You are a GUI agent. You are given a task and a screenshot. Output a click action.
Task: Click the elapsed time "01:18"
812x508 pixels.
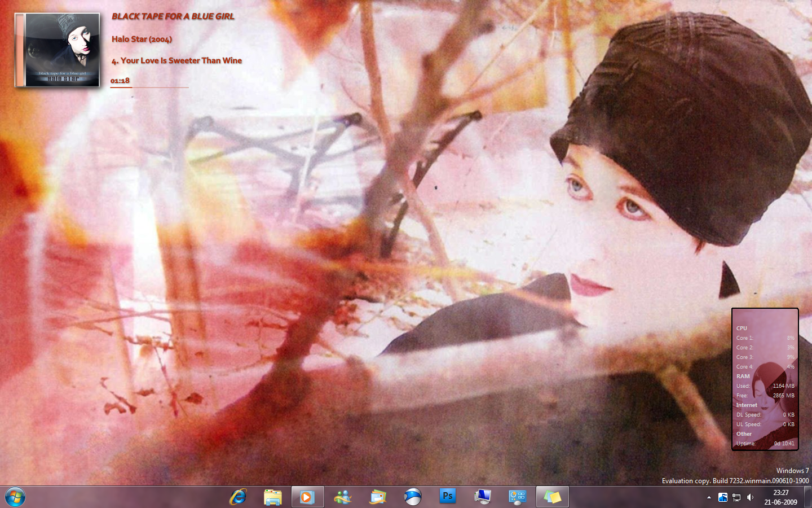click(x=120, y=81)
